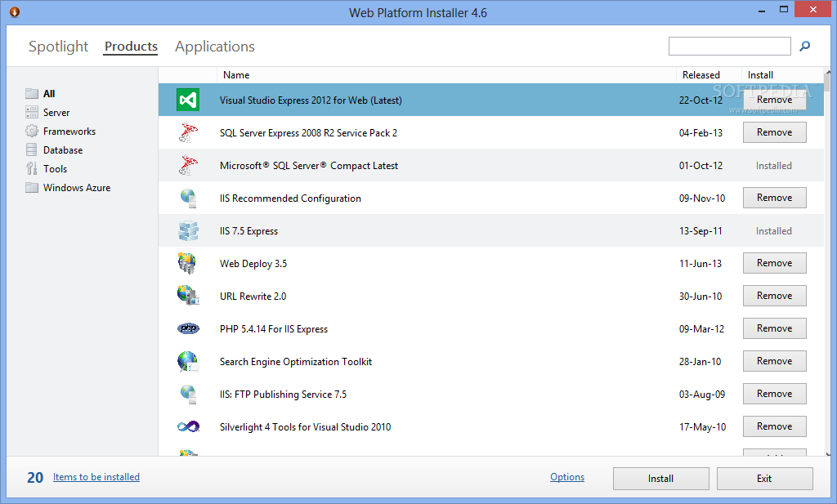Click the '28-Jan-10' release date
Viewport: 837px width, 504px height.
click(x=700, y=362)
